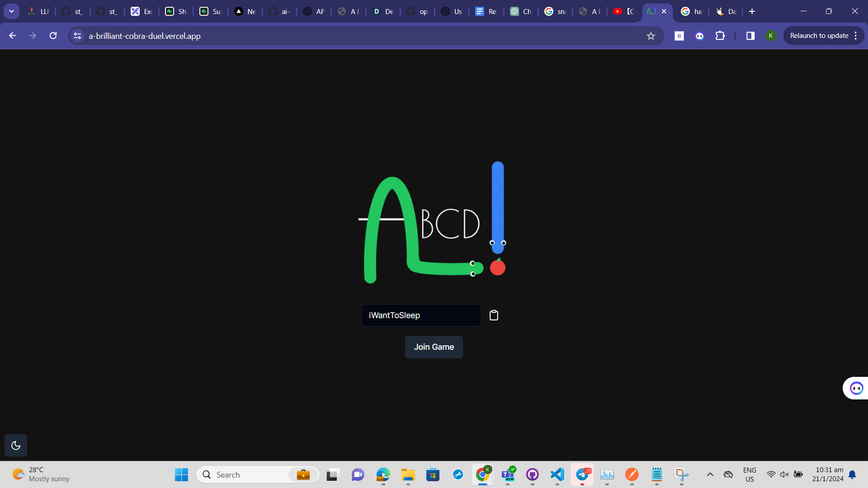Click the iWantToSleep name input field

(x=421, y=315)
